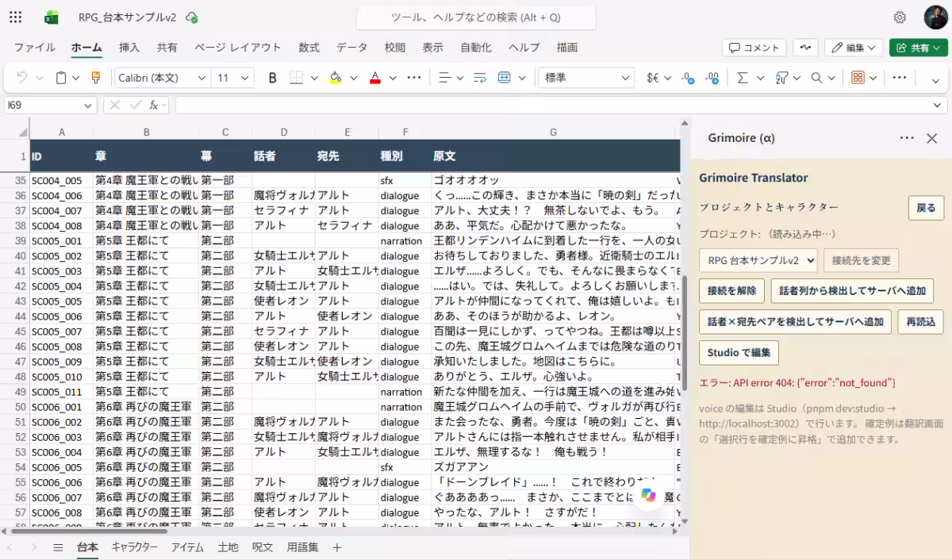
Task: Click the search box ツール、ヘルプなどの検索
Action: coord(476,17)
